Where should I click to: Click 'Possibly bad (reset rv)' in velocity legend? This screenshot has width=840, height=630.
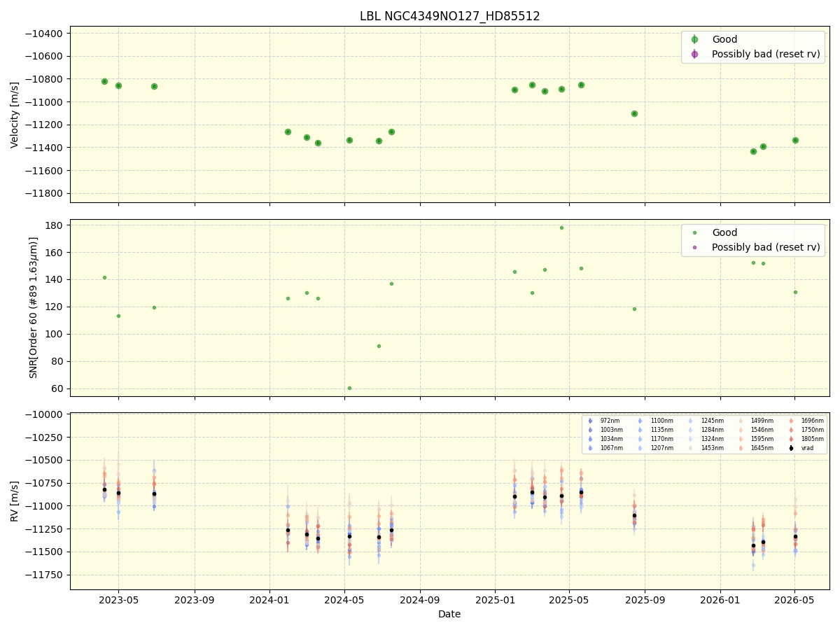coord(766,54)
